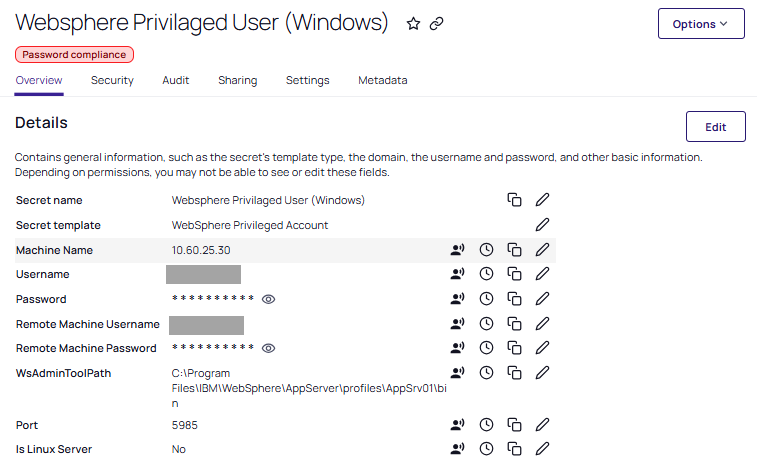Screen dimensions: 757x471
Task: Click the redacted Username value box
Action: coord(203,274)
